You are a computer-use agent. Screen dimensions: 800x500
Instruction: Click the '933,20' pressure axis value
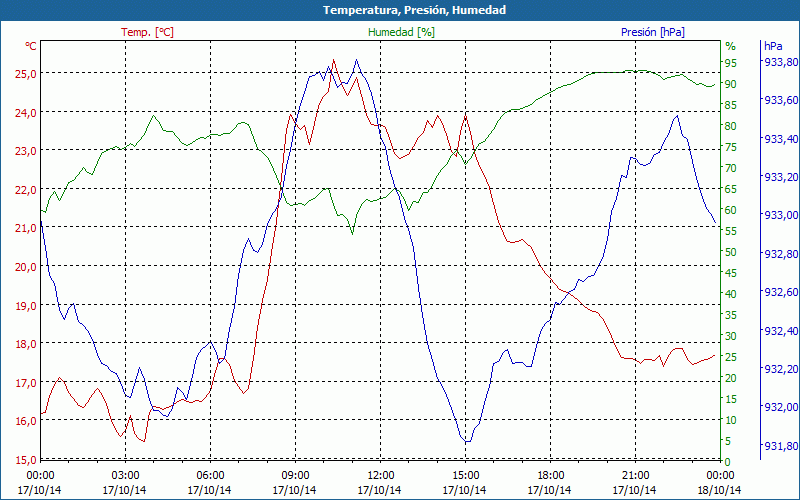pos(780,177)
